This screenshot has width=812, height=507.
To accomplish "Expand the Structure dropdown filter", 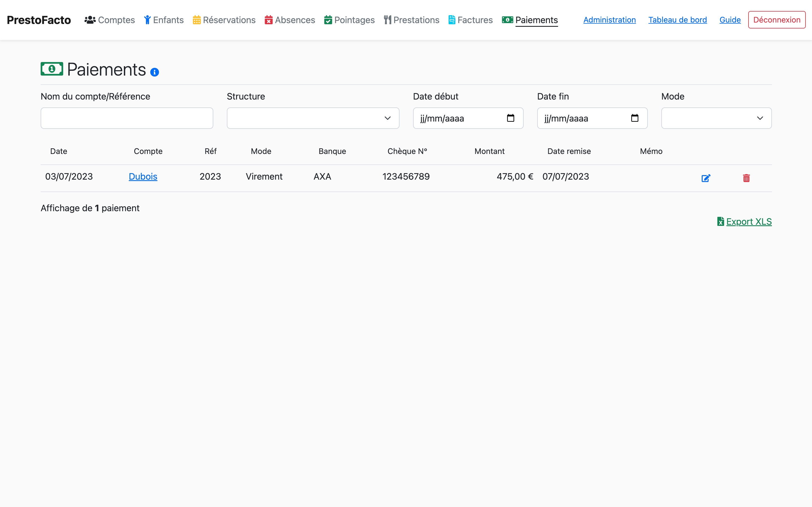I will tap(313, 118).
